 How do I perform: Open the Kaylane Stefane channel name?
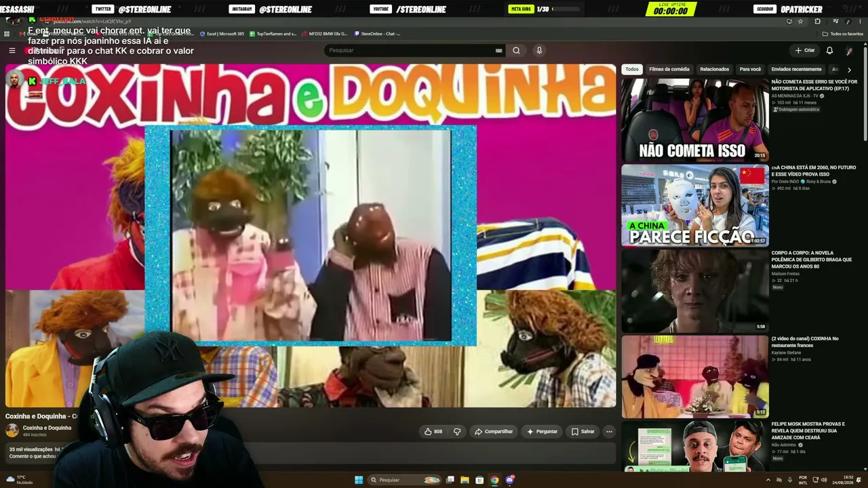point(786,352)
